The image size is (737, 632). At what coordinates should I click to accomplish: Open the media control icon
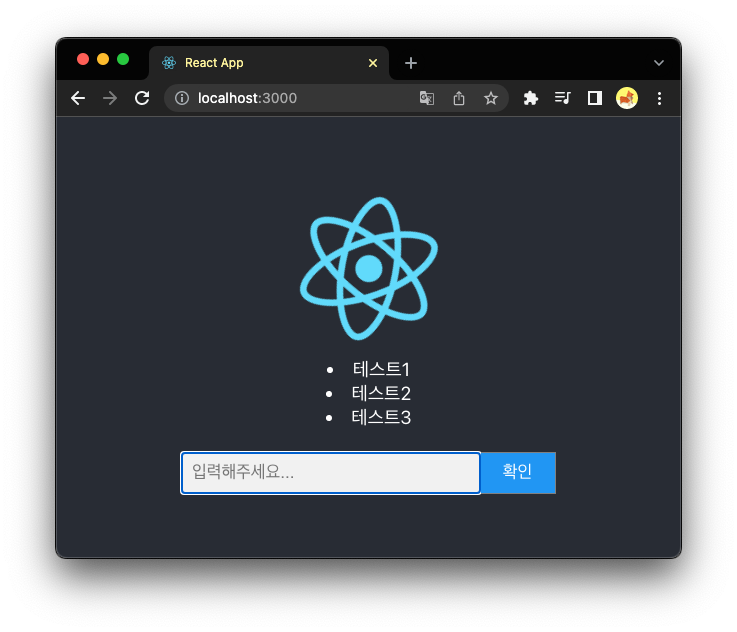pos(563,98)
